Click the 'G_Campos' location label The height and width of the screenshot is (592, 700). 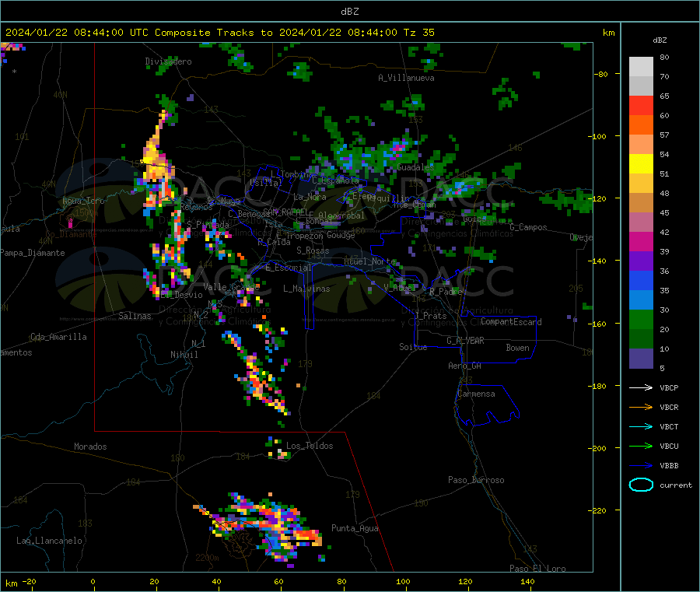point(529,227)
